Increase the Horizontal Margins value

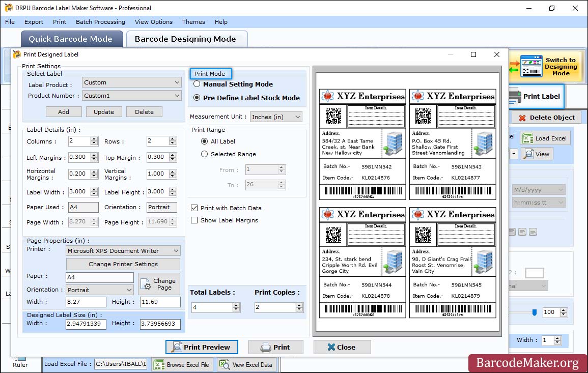coord(94,171)
